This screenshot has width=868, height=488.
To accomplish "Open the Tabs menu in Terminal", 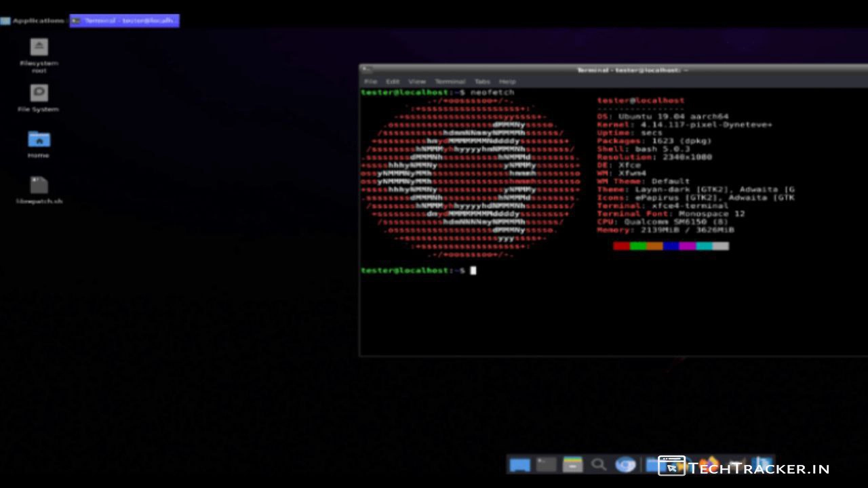I will coord(482,81).
